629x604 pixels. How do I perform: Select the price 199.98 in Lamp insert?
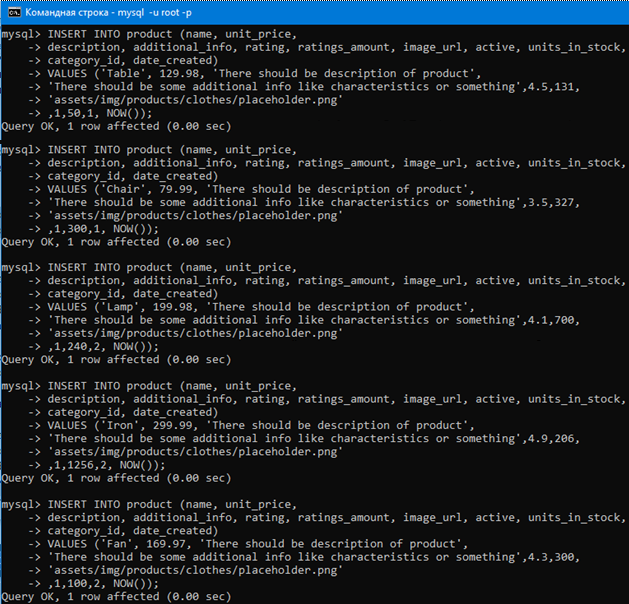pyautogui.click(x=172, y=307)
